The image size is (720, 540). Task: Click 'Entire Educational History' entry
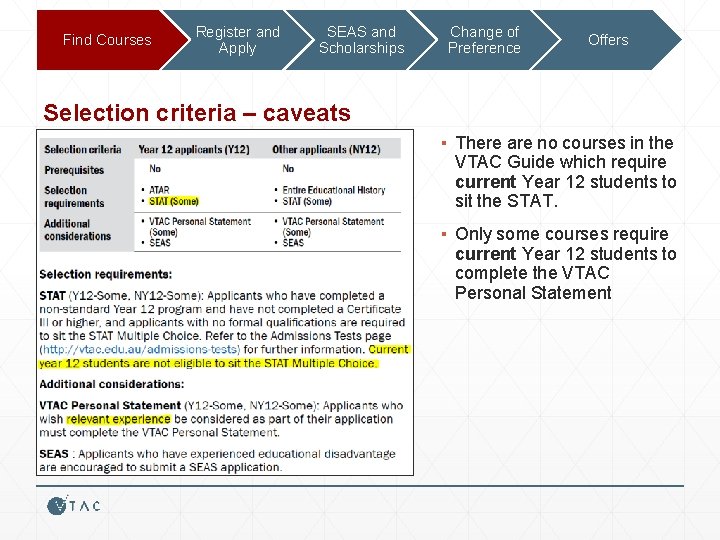(x=333, y=190)
